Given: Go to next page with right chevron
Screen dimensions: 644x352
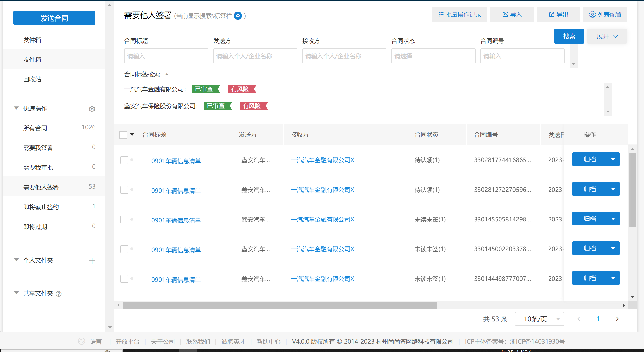Looking at the screenshot, I should coord(617,319).
